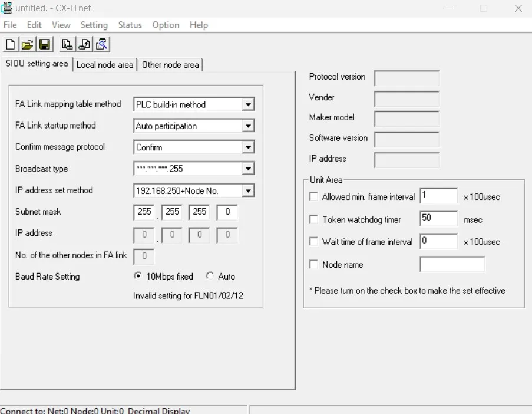Switch to the Other node area tab
Viewport: 532px width, 414px height.
click(x=170, y=65)
